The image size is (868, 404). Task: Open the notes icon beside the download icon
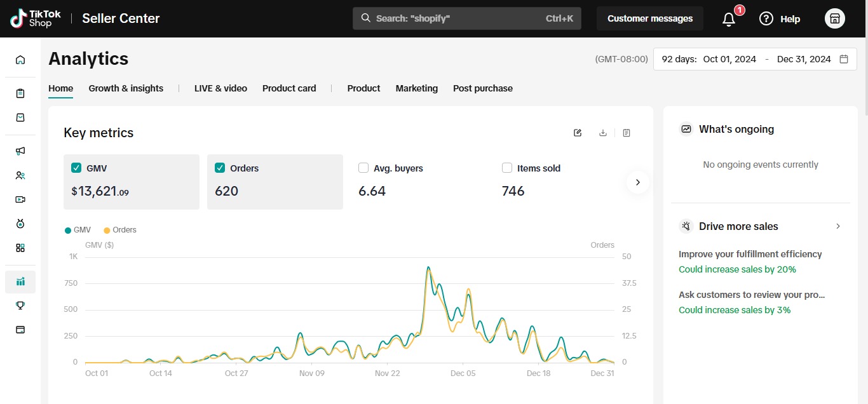[x=627, y=133]
